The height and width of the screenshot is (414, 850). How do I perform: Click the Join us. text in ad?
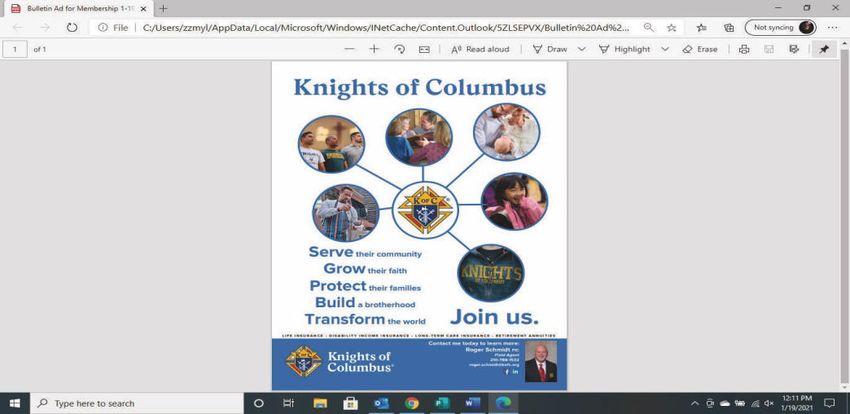pyautogui.click(x=494, y=316)
